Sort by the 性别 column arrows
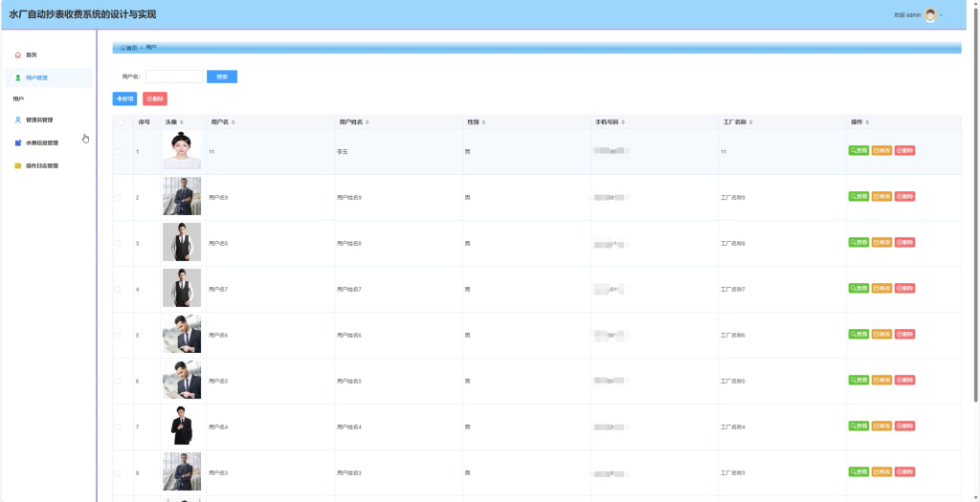 (483, 122)
